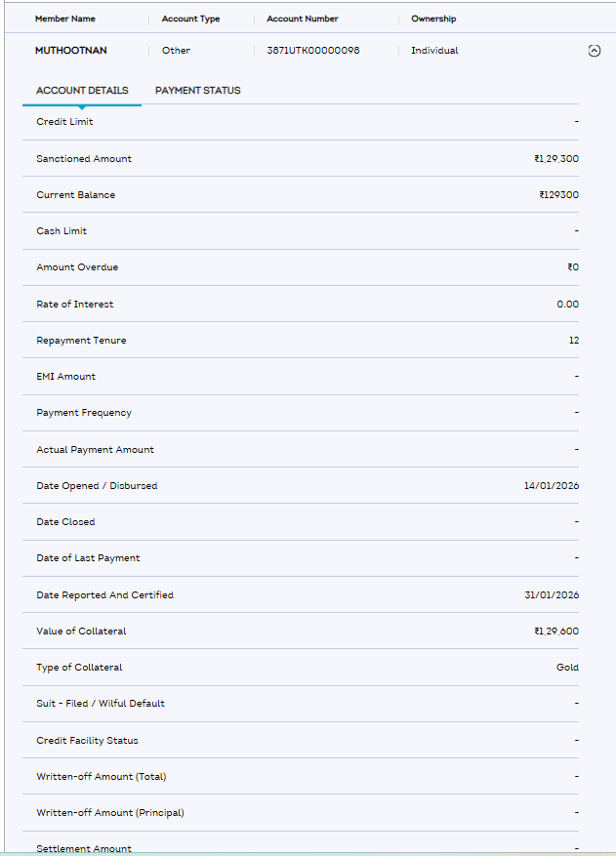Click the Value of Collateral amount ₹1,29,600
This screenshot has height=856, width=616.
point(556,632)
